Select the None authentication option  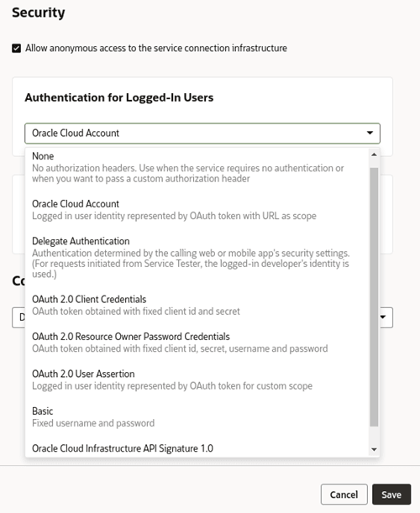[x=197, y=167]
